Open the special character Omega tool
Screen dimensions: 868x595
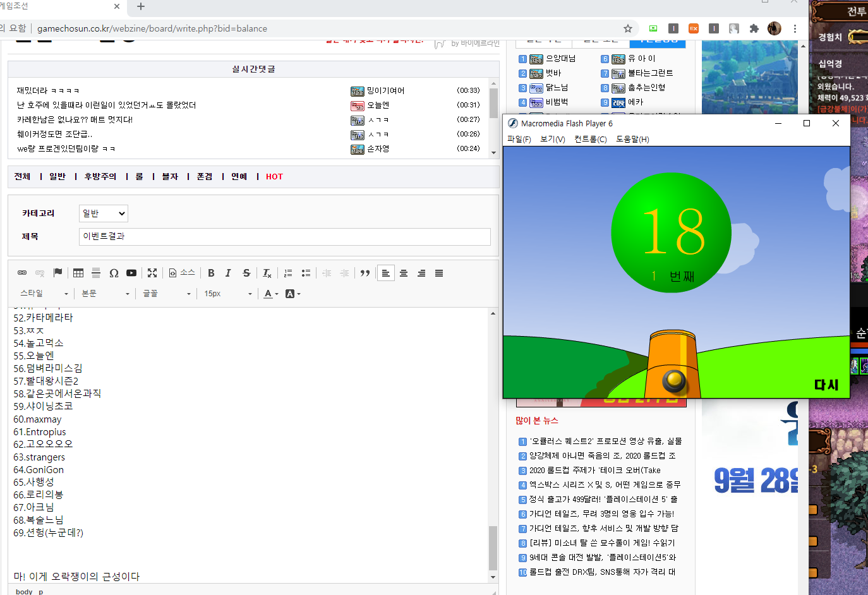(x=114, y=273)
